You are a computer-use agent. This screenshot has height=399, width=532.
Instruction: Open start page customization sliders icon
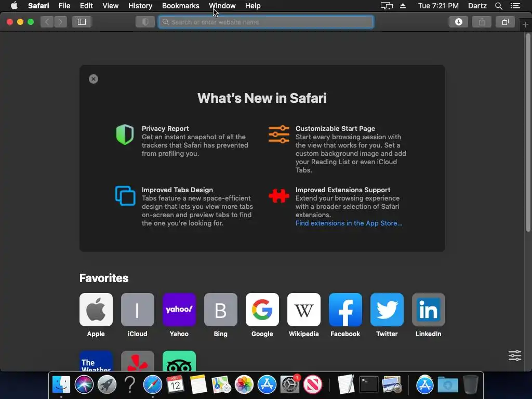pyautogui.click(x=515, y=355)
